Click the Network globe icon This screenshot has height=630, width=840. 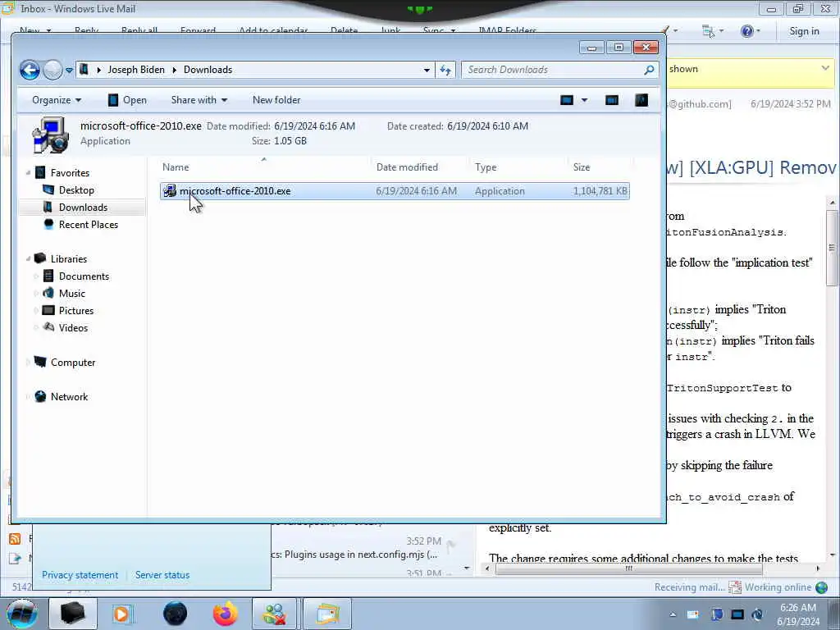coord(40,396)
